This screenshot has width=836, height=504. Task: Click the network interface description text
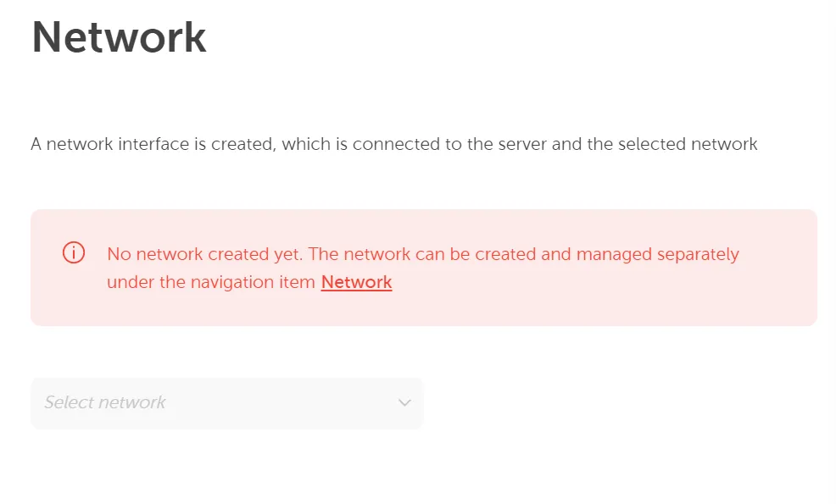[393, 144]
